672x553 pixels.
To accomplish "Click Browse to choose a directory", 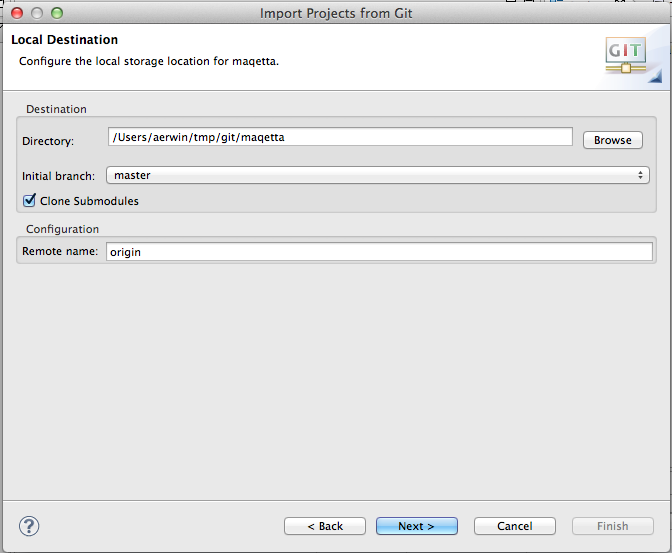I will tap(612, 140).
